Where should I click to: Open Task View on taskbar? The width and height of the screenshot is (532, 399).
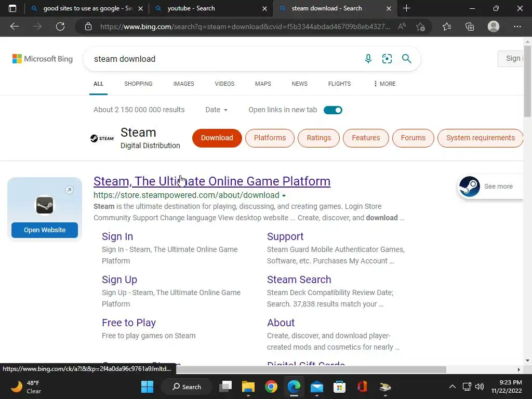(x=225, y=387)
